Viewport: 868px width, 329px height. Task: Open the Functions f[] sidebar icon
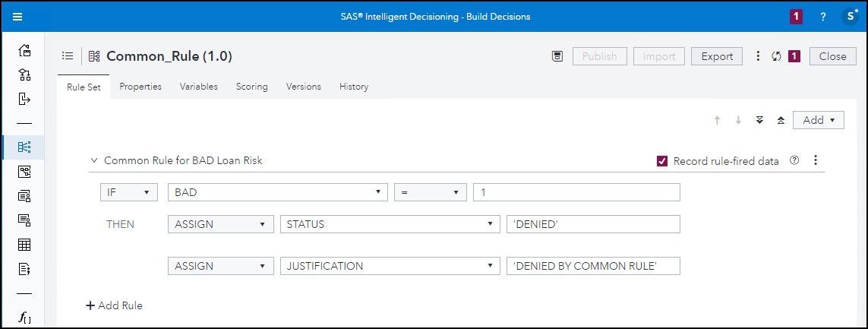[x=24, y=318]
